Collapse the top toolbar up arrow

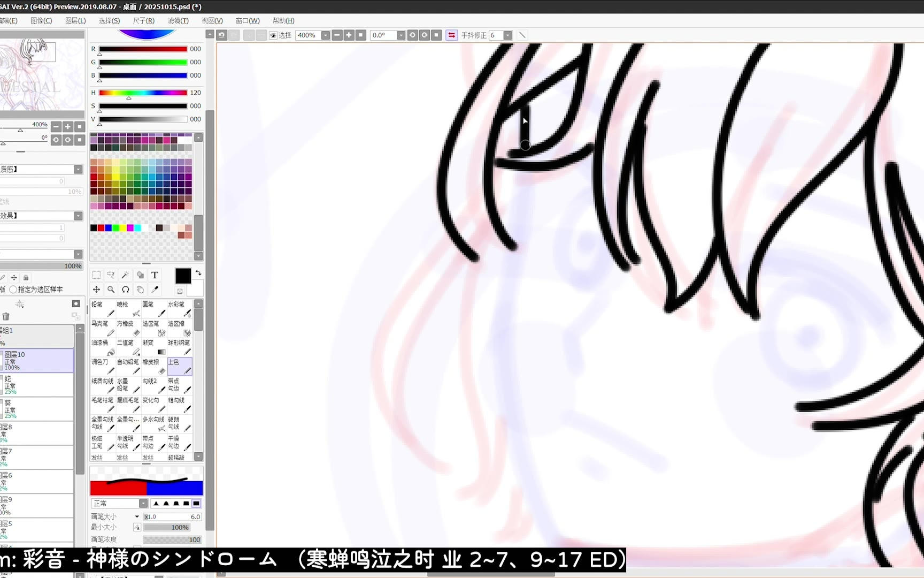210,34
